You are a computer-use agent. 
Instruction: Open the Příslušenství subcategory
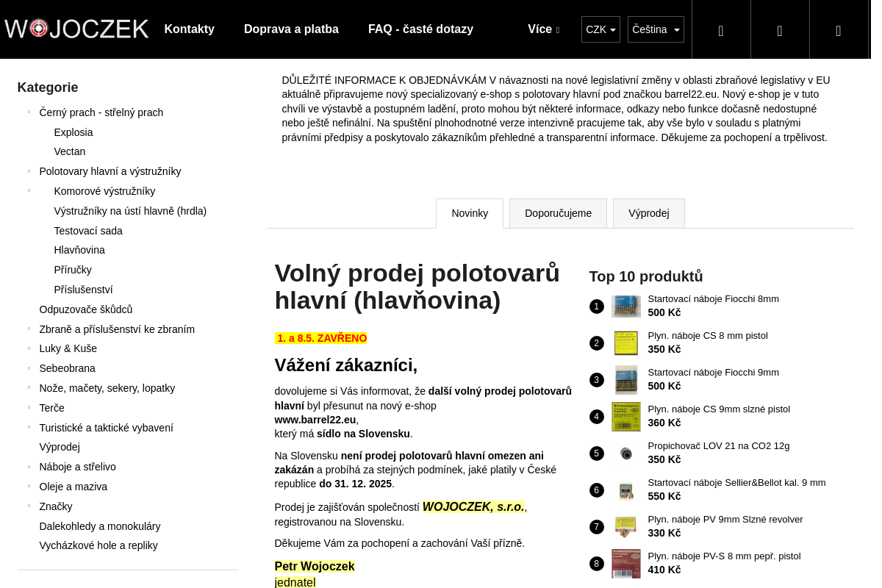(x=83, y=290)
